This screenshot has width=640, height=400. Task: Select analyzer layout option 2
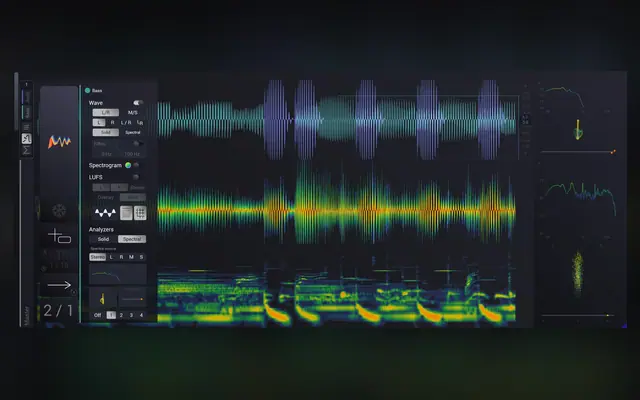(x=121, y=315)
